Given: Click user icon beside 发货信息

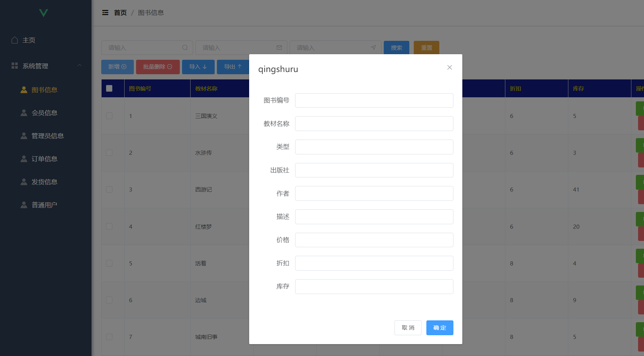Looking at the screenshot, I should tap(24, 182).
